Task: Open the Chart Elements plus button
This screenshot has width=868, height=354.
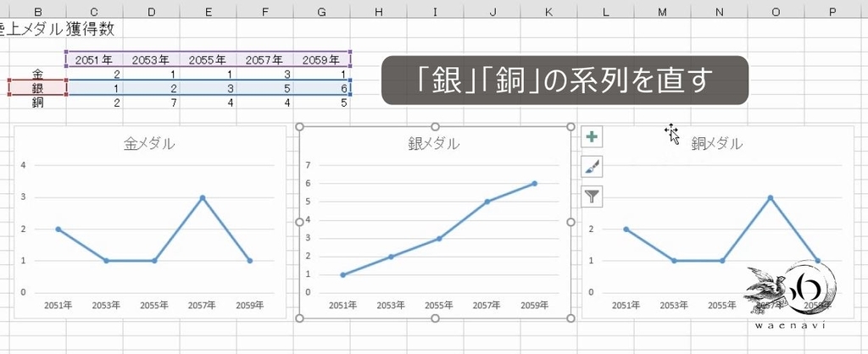Action: tap(592, 136)
